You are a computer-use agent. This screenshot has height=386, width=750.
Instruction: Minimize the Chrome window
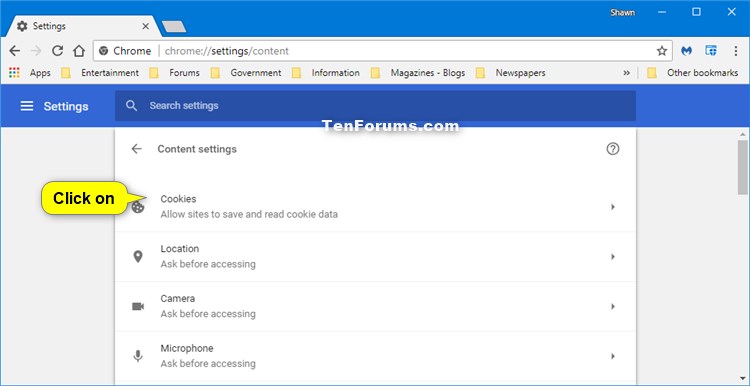(662, 12)
